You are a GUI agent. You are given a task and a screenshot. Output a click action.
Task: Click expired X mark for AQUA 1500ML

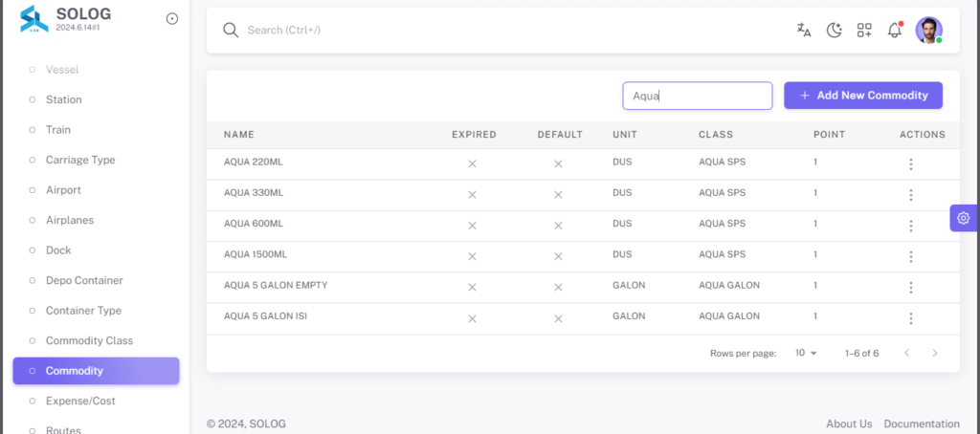(x=473, y=256)
